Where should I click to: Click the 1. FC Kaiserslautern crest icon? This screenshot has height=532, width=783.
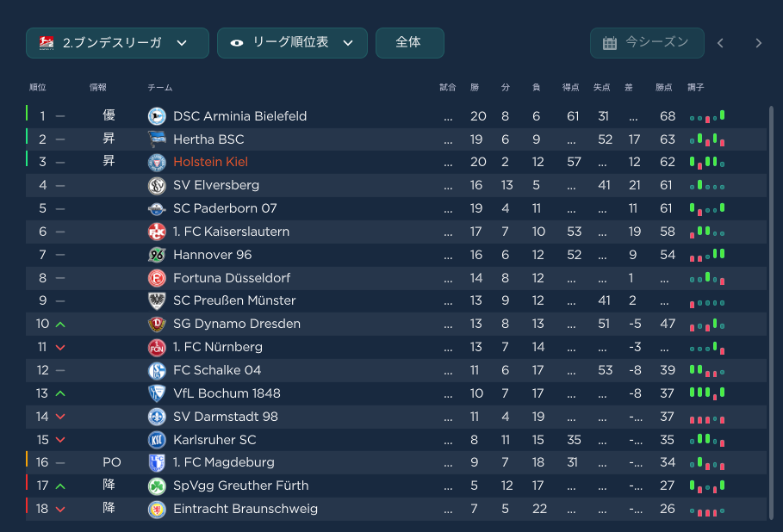[157, 232]
